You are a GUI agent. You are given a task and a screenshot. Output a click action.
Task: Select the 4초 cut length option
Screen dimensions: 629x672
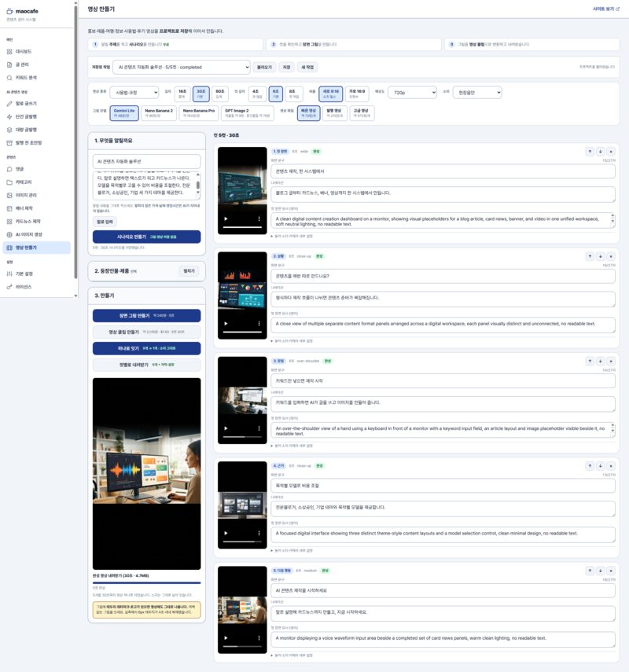click(256, 94)
